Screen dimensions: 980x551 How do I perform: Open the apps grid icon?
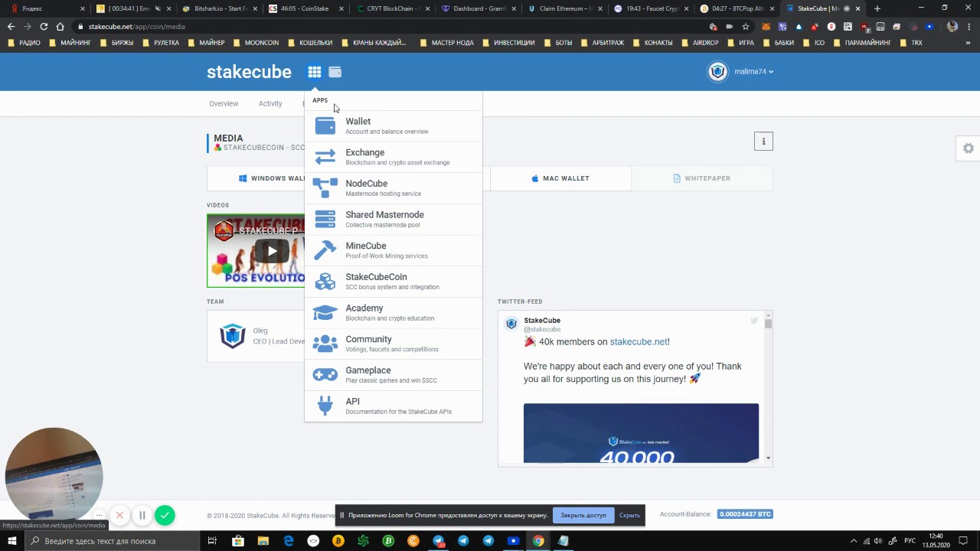point(315,72)
